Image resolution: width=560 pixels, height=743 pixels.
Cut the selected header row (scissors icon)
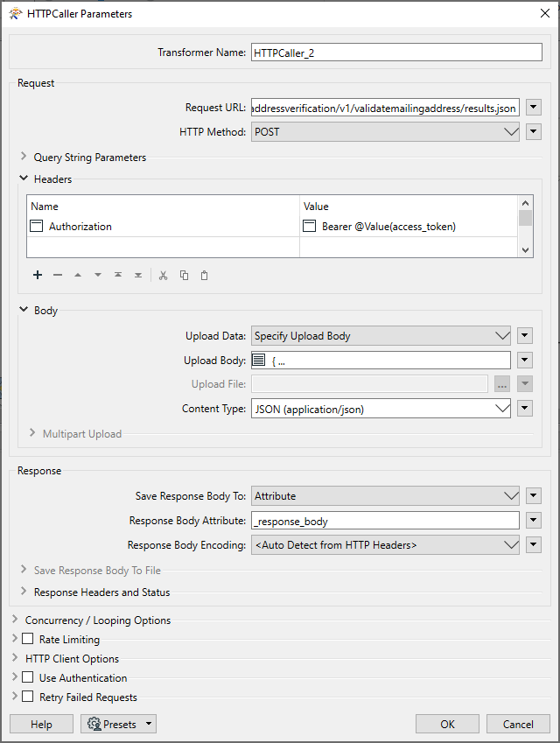(x=163, y=275)
